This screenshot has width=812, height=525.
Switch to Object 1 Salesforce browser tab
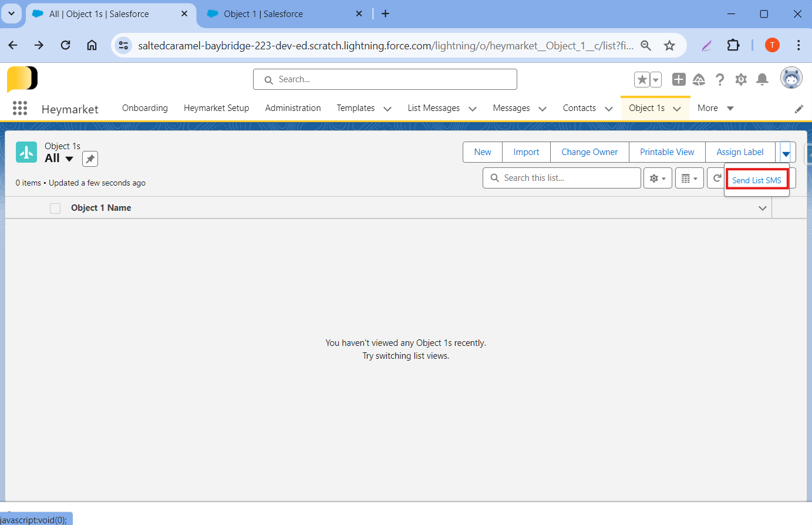(x=285, y=14)
